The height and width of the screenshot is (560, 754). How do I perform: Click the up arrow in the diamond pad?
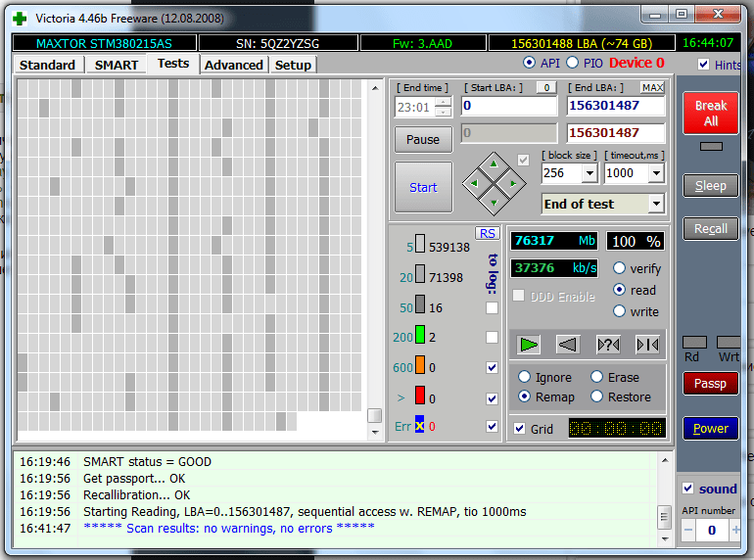[494, 163]
